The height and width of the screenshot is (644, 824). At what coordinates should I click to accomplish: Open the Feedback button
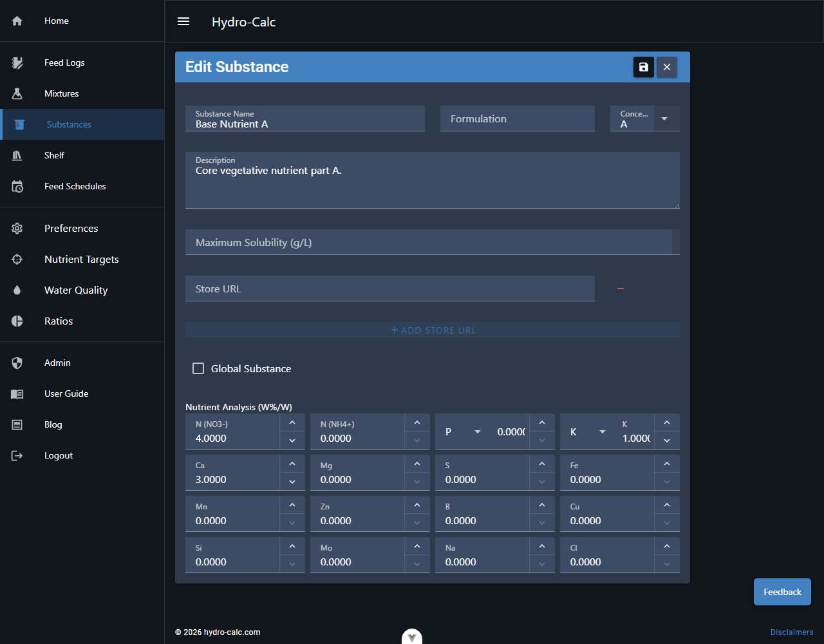pos(782,592)
